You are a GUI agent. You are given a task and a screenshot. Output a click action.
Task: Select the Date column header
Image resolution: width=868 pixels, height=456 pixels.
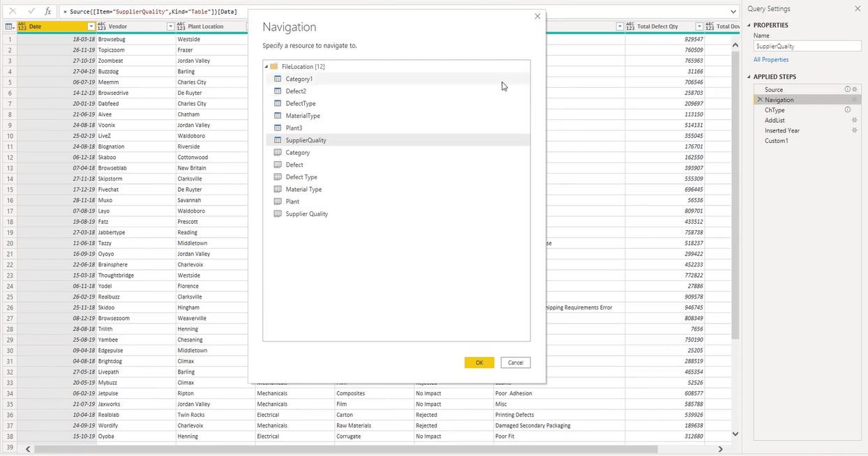57,26
